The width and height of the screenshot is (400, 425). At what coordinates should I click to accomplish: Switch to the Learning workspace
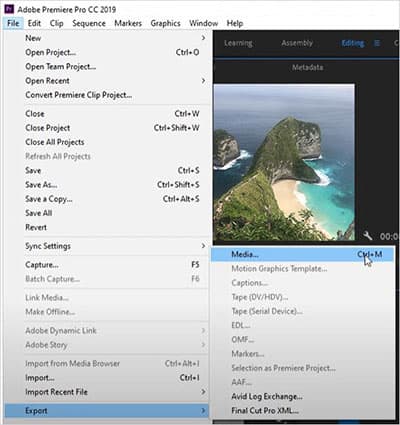coord(238,43)
